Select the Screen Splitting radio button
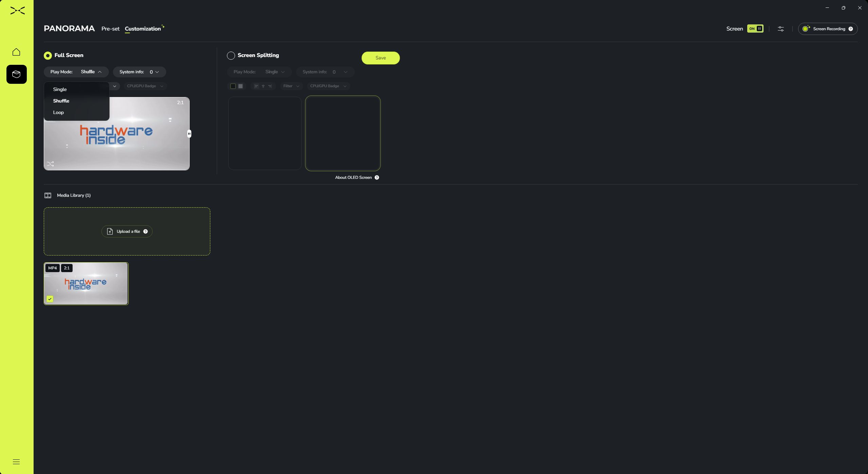This screenshot has width=868, height=474. click(x=231, y=56)
